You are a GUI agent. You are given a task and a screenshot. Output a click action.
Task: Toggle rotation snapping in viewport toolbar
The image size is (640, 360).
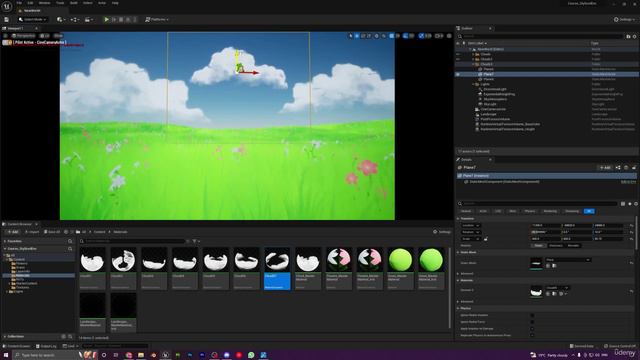coord(405,36)
